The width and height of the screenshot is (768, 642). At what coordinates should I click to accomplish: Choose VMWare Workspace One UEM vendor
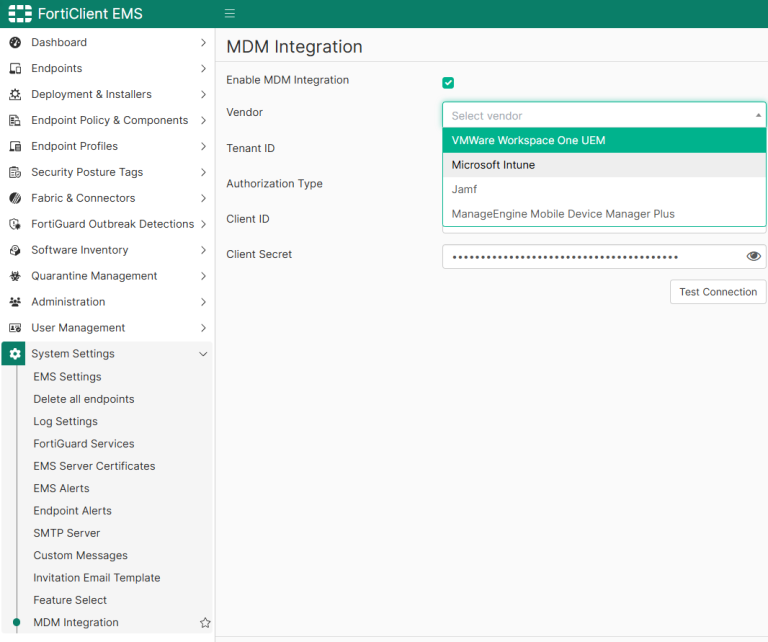click(x=604, y=141)
